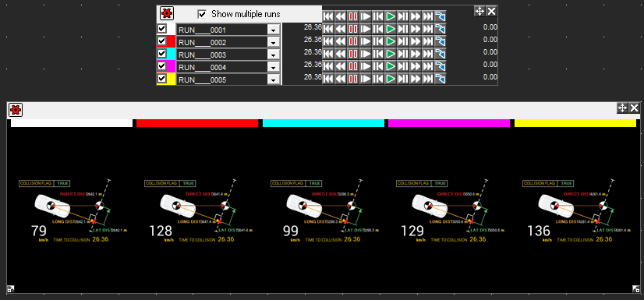644x300 pixels.
Task: Open the RUN____0001 dropdown
Action: point(273,30)
